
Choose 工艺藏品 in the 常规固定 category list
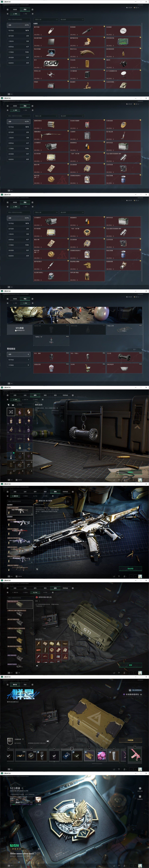click(x=19, y=365)
